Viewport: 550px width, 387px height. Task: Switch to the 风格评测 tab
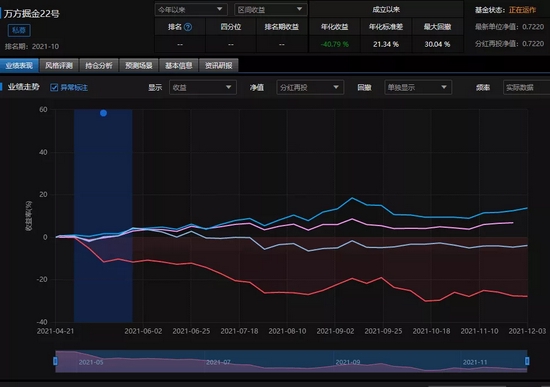coord(59,66)
